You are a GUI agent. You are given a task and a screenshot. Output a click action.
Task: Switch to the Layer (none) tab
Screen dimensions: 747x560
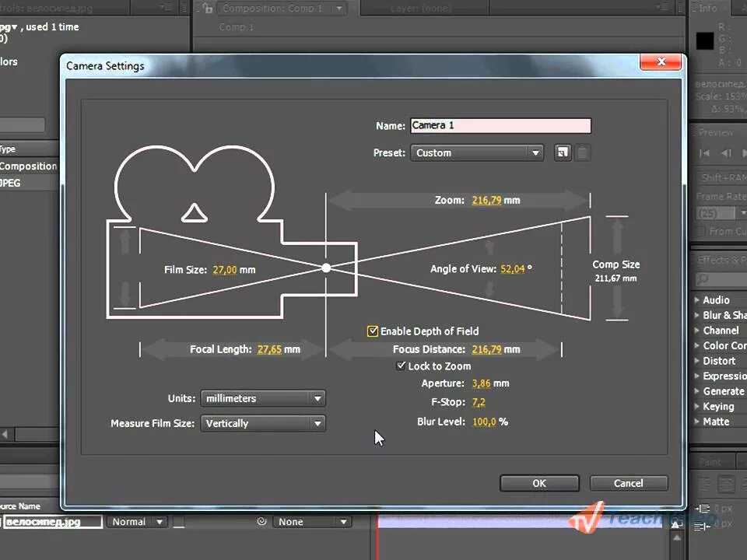click(421, 9)
